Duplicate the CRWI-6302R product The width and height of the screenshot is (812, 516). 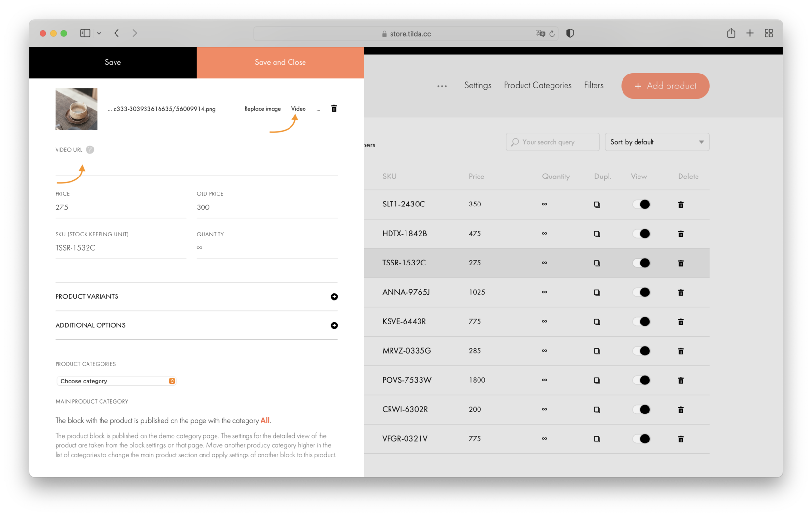[597, 410]
